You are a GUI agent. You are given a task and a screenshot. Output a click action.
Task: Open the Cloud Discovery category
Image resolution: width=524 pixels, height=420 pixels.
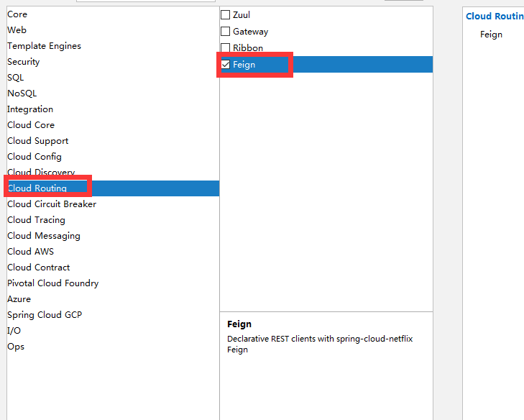[x=41, y=172]
